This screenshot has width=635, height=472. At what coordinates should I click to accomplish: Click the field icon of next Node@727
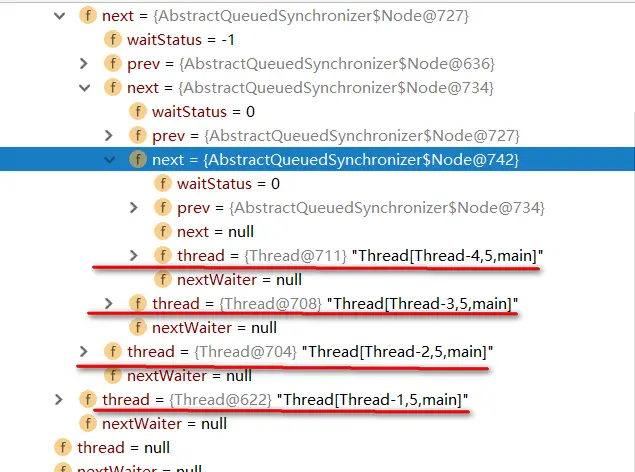[88, 16]
